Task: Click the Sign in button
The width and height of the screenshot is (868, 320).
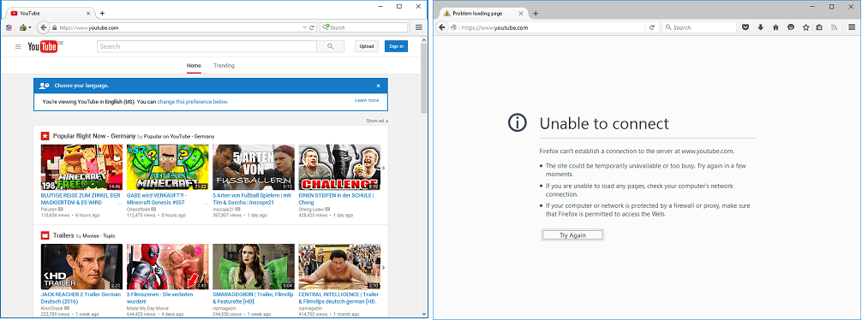Action: [397, 46]
